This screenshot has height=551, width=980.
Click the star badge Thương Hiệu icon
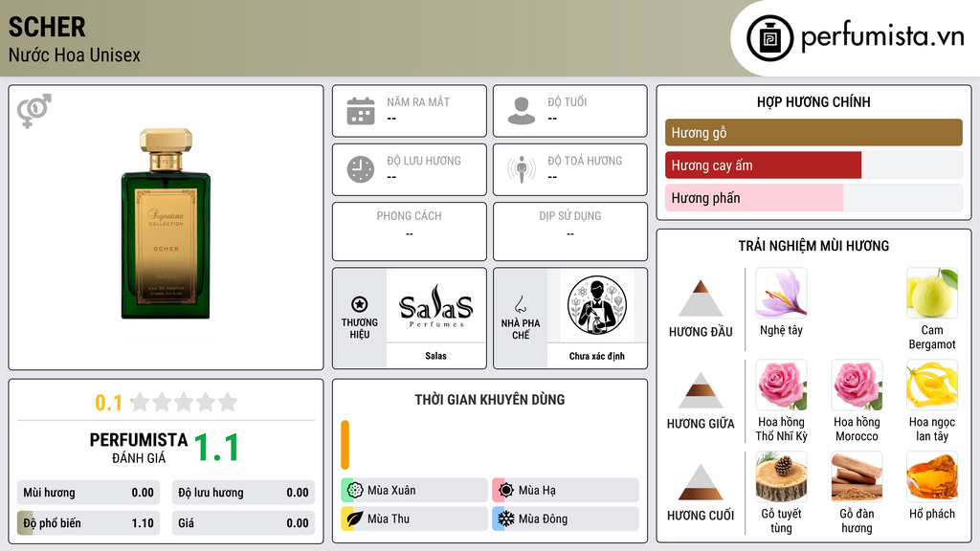tap(360, 304)
